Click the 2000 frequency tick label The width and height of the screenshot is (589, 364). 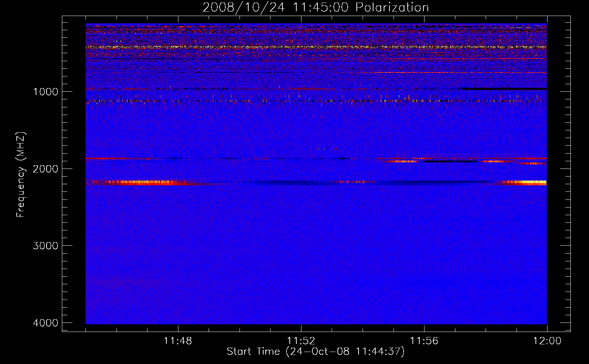tap(46, 169)
